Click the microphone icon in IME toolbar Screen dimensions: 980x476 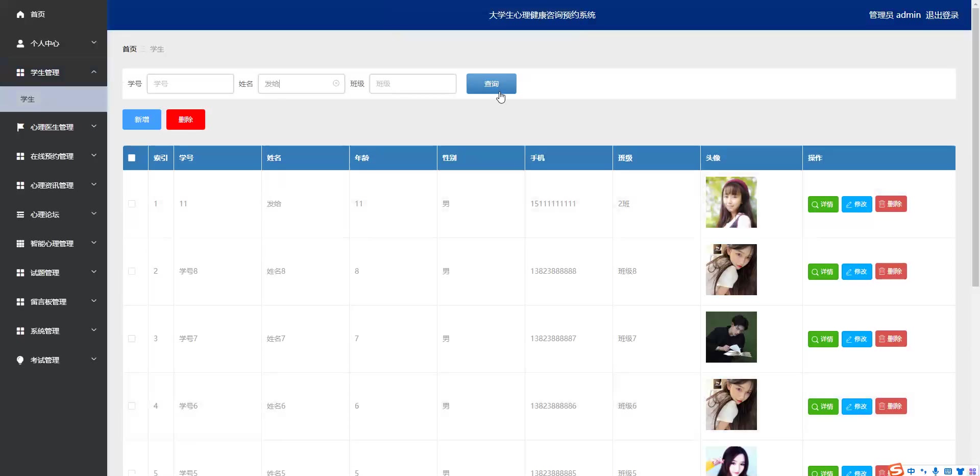pyautogui.click(x=936, y=471)
